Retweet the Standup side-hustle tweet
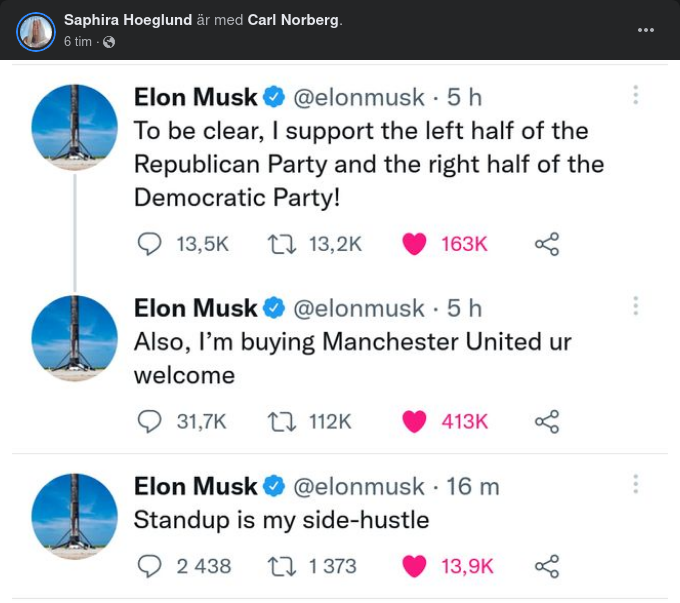The width and height of the screenshot is (680, 603). 282,566
